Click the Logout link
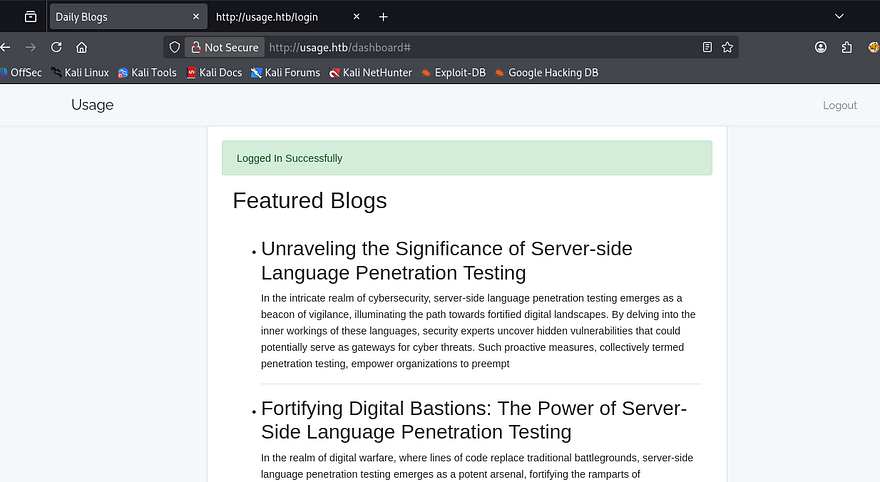The width and height of the screenshot is (880, 482). pos(839,105)
